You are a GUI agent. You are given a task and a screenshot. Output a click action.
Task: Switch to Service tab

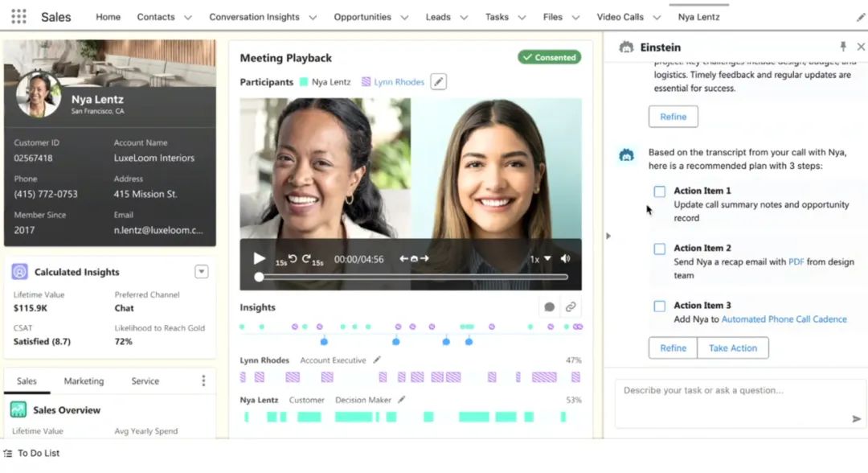point(145,381)
